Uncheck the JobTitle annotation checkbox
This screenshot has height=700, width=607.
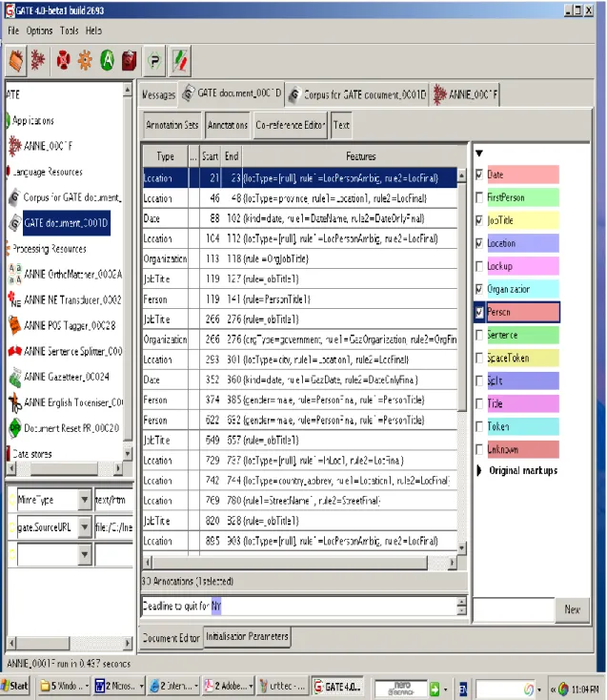(x=479, y=220)
